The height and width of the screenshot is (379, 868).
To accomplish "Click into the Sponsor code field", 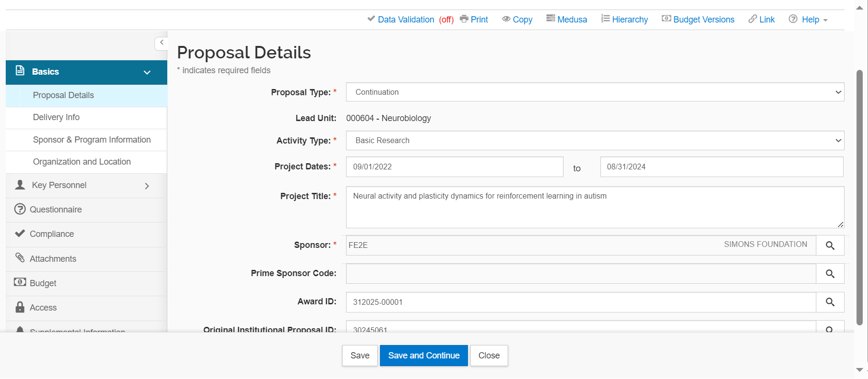I will click(x=581, y=245).
